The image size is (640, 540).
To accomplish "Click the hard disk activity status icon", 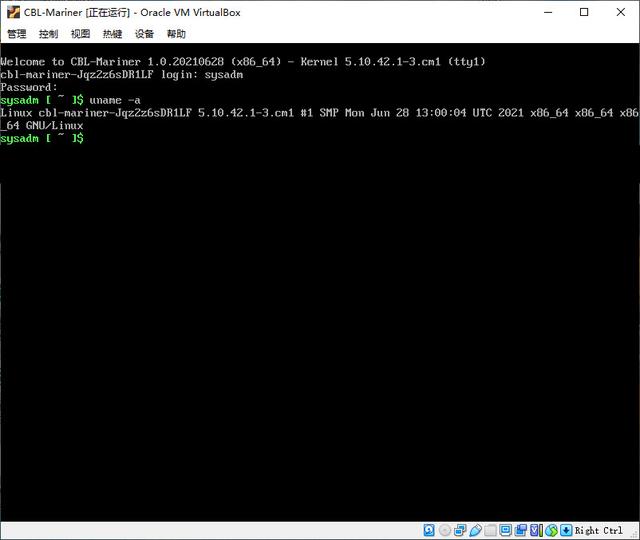I will (x=429, y=530).
